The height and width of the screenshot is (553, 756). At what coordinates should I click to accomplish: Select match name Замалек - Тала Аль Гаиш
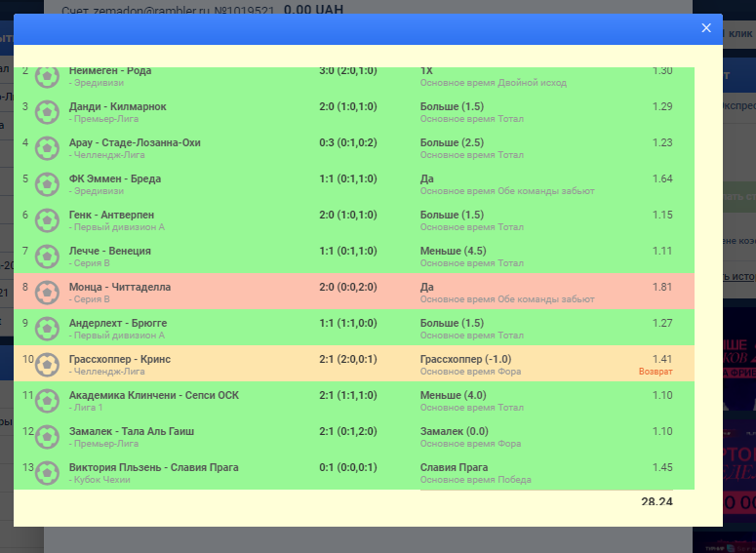tap(131, 431)
